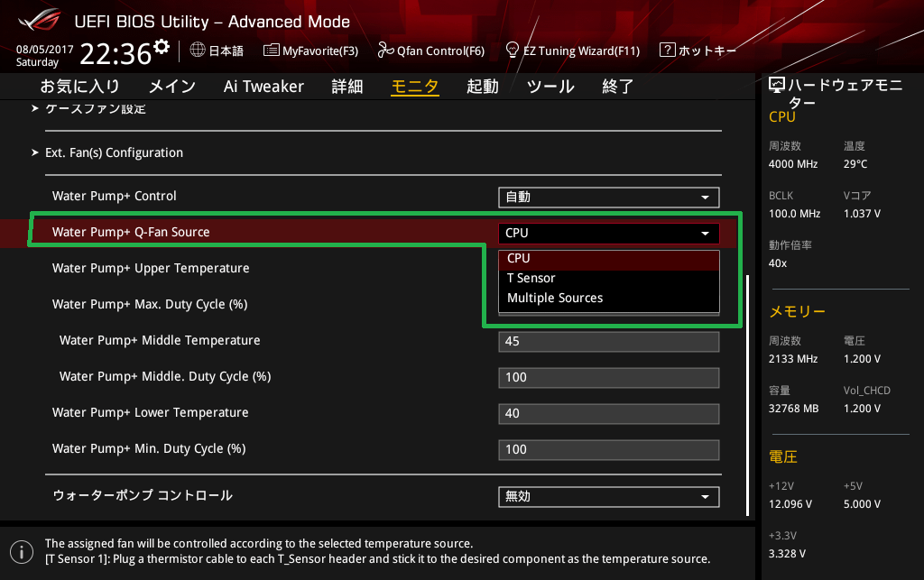Select Water Pump+ Max. Duty Cycle label
Viewport: 924px width, 580px height.
[x=150, y=304]
